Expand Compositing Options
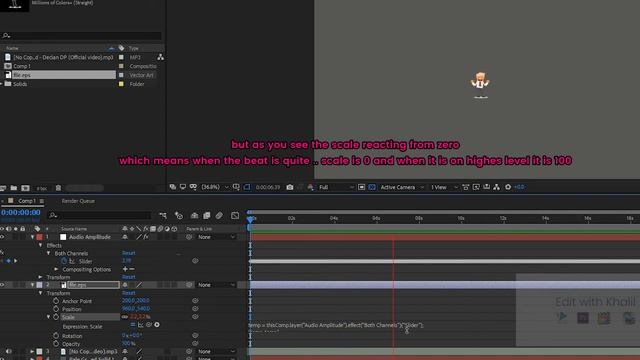This screenshot has width=640, height=360. coord(56,269)
